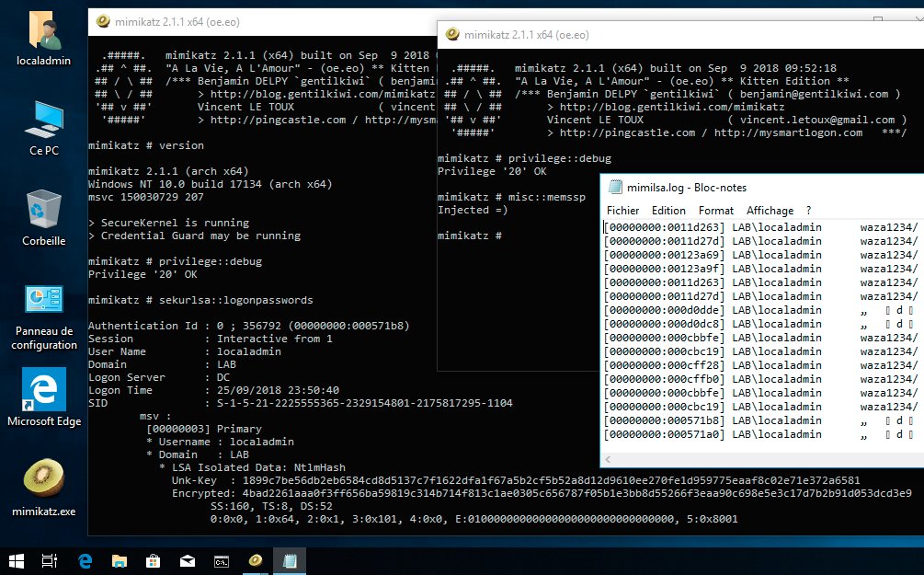Click the '[00000003] Primary' line
The width and height of the screenshot is (924, 575).
[x=204, y=429]
